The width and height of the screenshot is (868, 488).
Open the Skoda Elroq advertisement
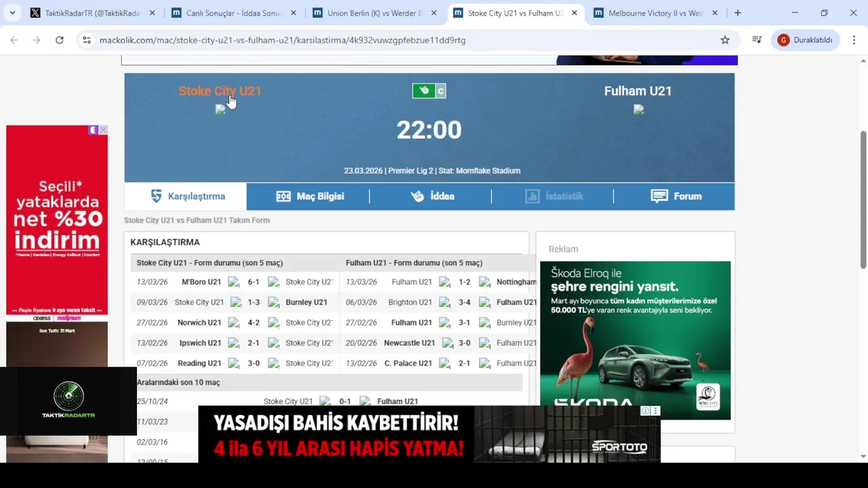[635, 340]
